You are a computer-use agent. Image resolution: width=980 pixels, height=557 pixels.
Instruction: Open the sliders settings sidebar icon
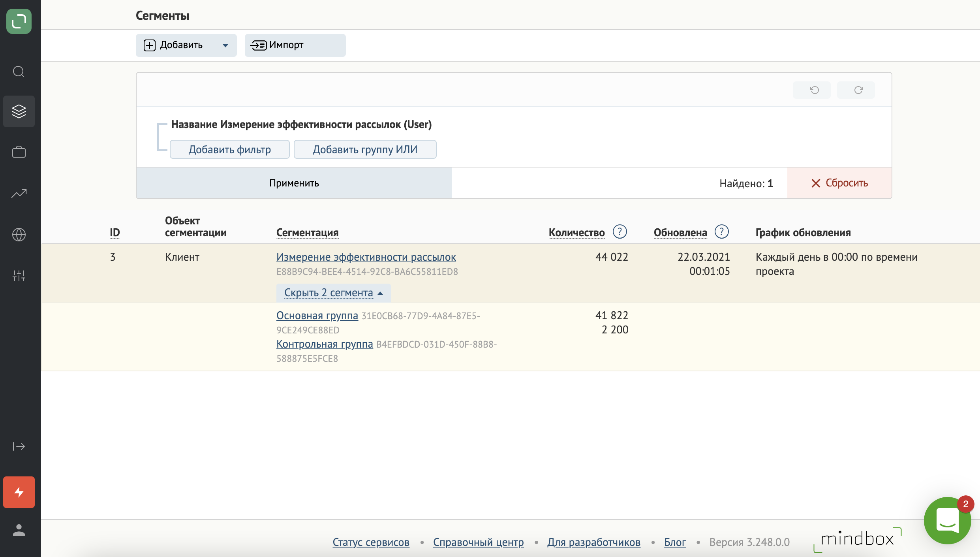pyautogui.click(x=19, y=275)
